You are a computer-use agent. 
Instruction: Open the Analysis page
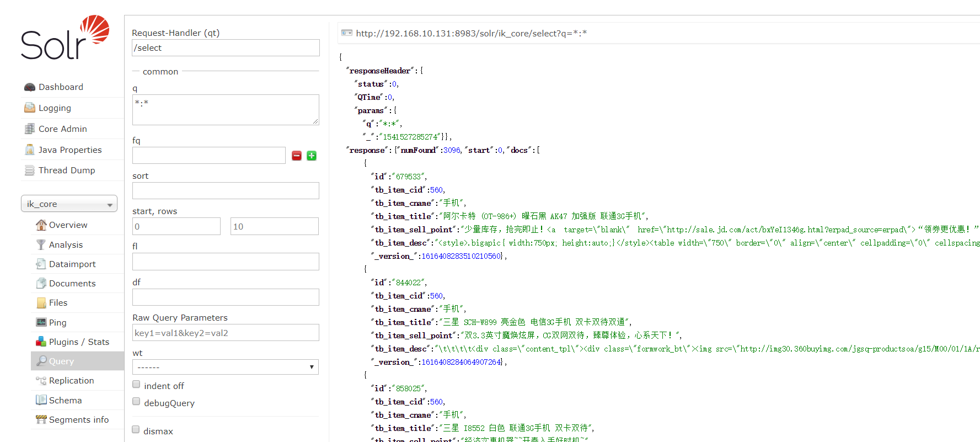[x=66, y=244]
